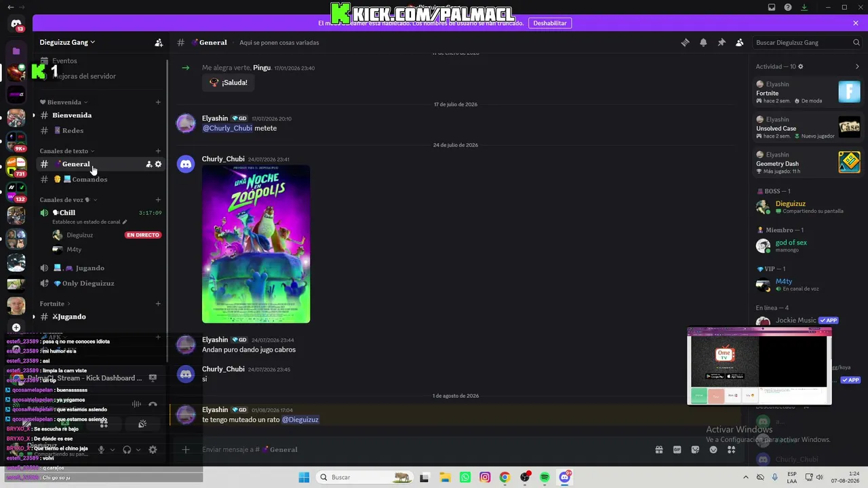Open the gift icon in message bar
Image resolution: width=868 pixels, height=488 pixels.
[658, 449]
